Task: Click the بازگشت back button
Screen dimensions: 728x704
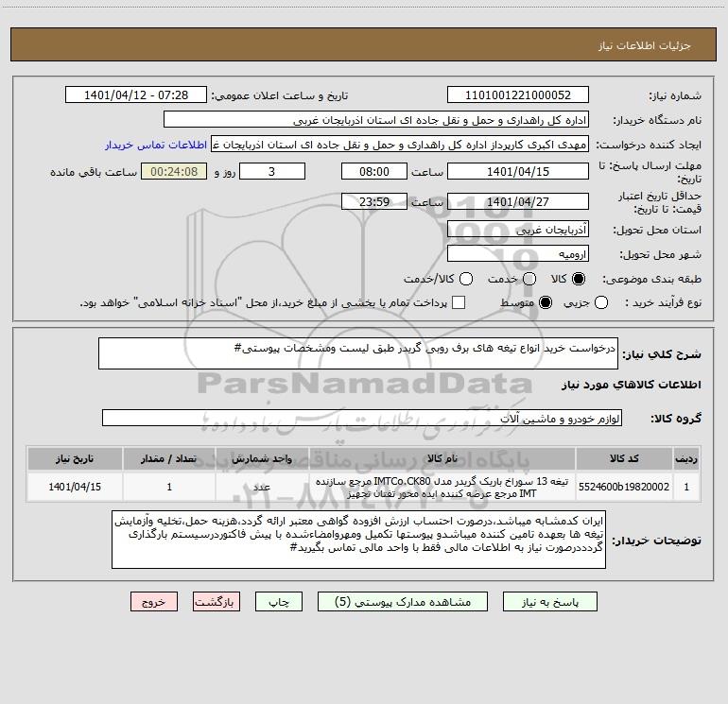Action: click(x=217, y=601)
